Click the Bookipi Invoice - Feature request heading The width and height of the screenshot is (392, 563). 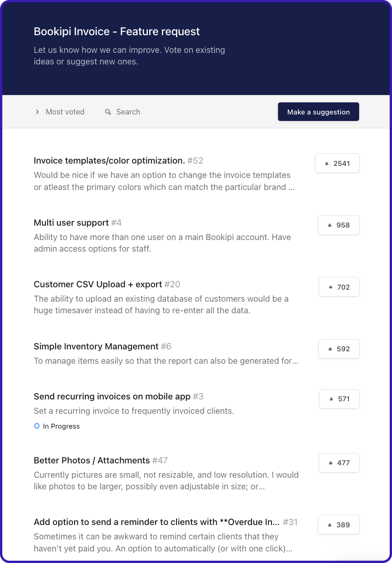117,32
